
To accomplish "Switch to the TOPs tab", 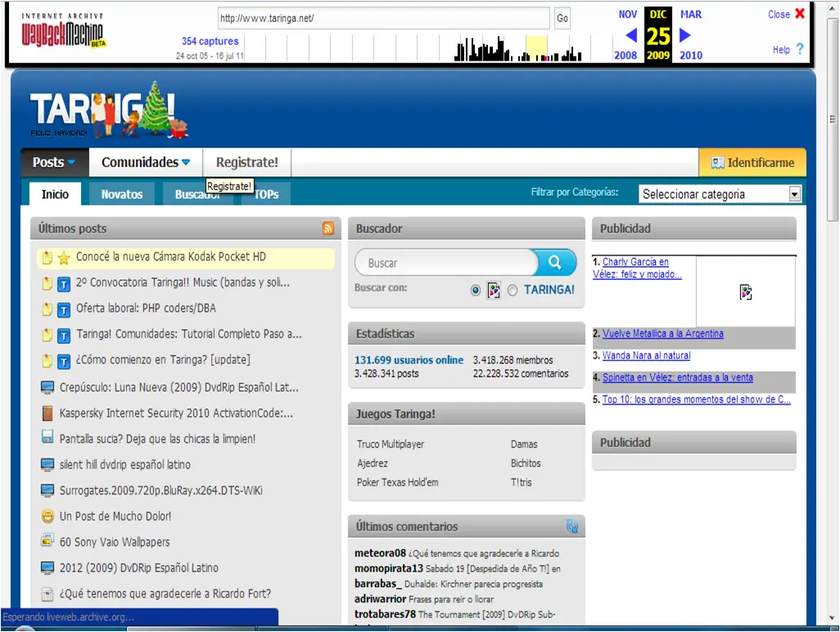I will tap(266, 194).
